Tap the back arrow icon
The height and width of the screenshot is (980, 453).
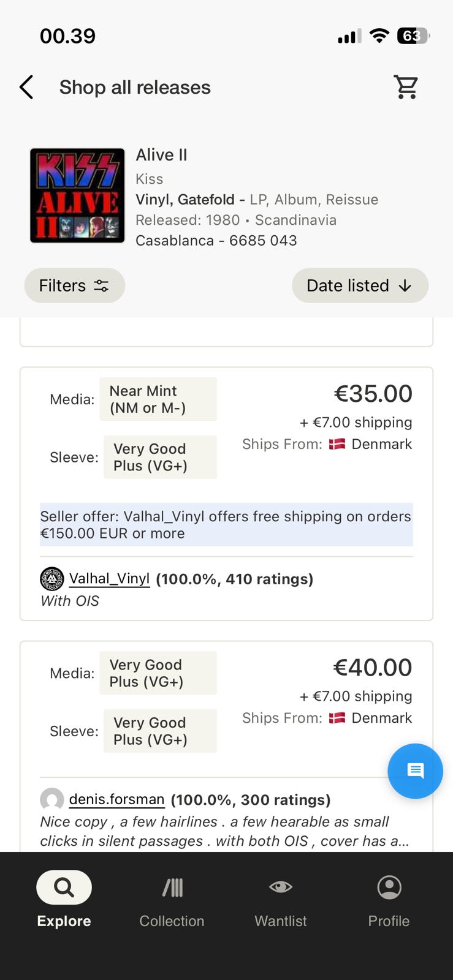click(26, 88)
